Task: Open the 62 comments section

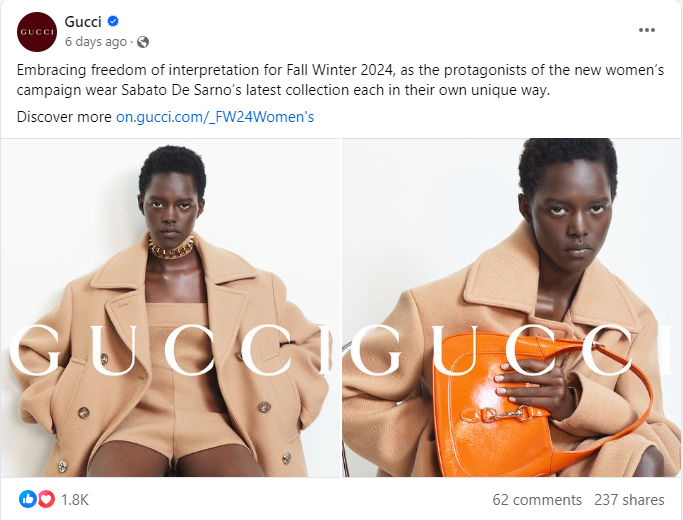Action: 537,500
